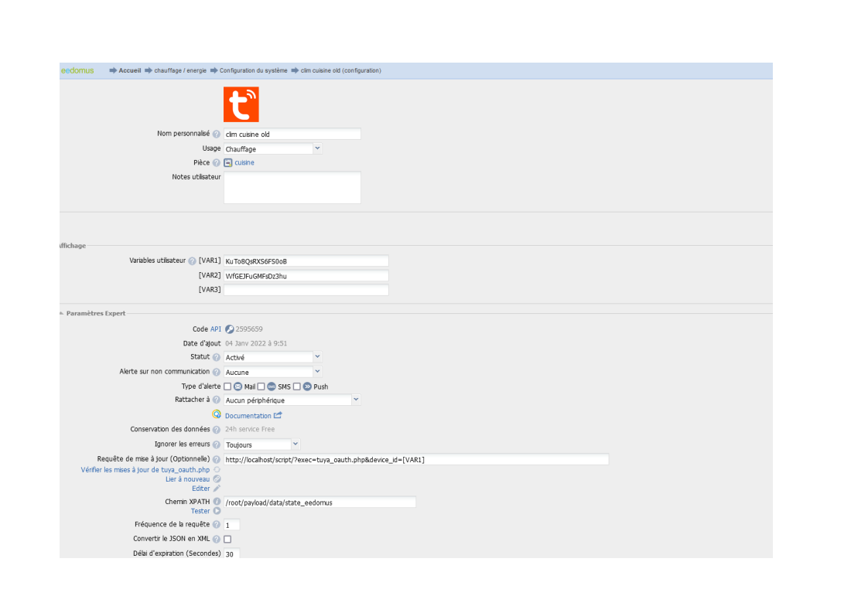Click the play icon beside Tester
This screenshot has height=613, width=868.
point(217,511)
